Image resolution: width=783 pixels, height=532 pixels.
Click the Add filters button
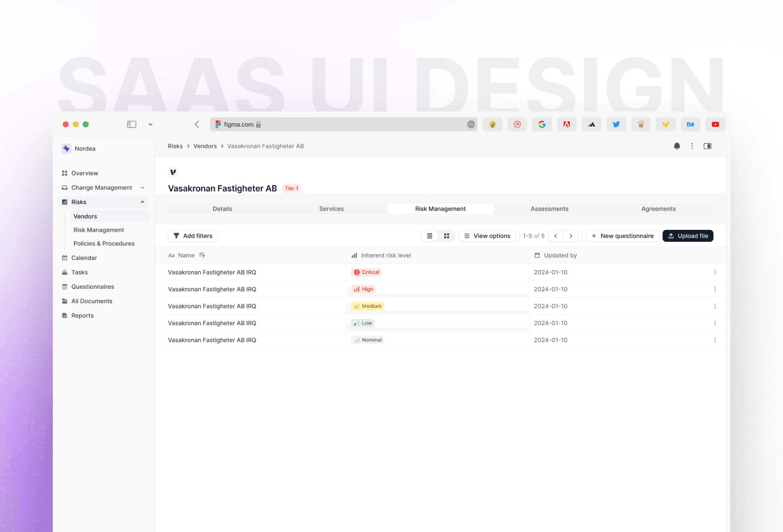pos(193,236)
